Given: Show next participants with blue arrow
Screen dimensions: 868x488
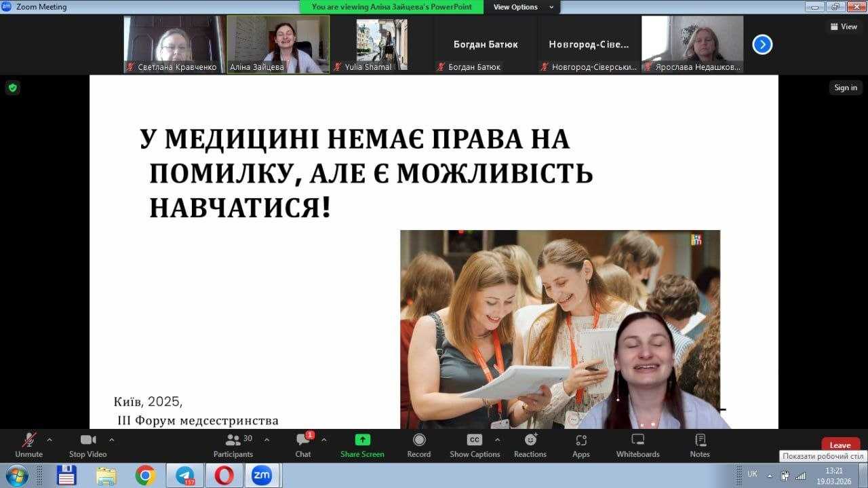Looking at the screenshot, I should coord(762,45).
